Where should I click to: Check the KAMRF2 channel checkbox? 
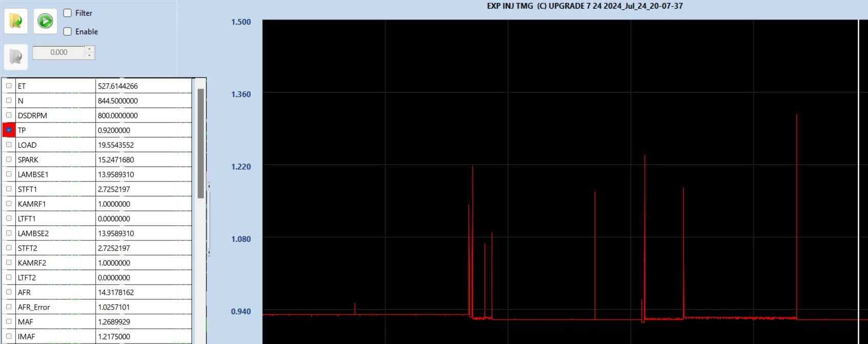(9, 262)
